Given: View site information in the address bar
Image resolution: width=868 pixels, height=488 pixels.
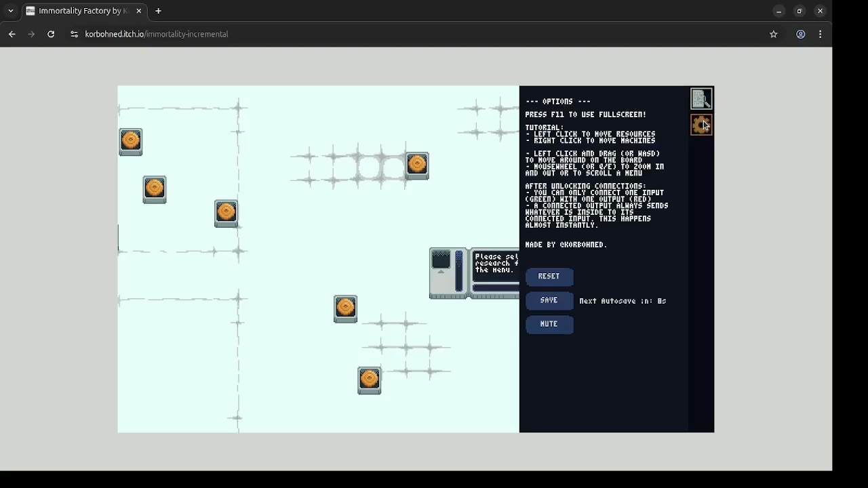Looking at the screenshot, I should point(74,34).
